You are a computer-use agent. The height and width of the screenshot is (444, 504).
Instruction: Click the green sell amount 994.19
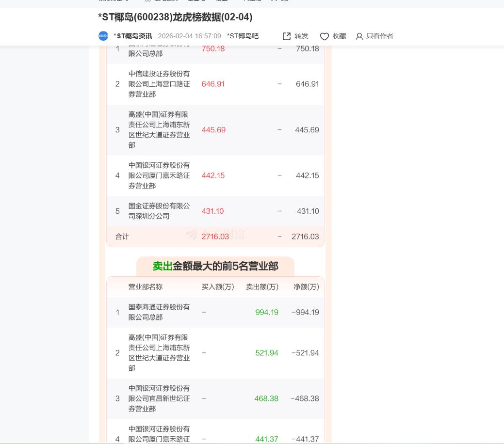pyautogui.click(x=267, y=312)
